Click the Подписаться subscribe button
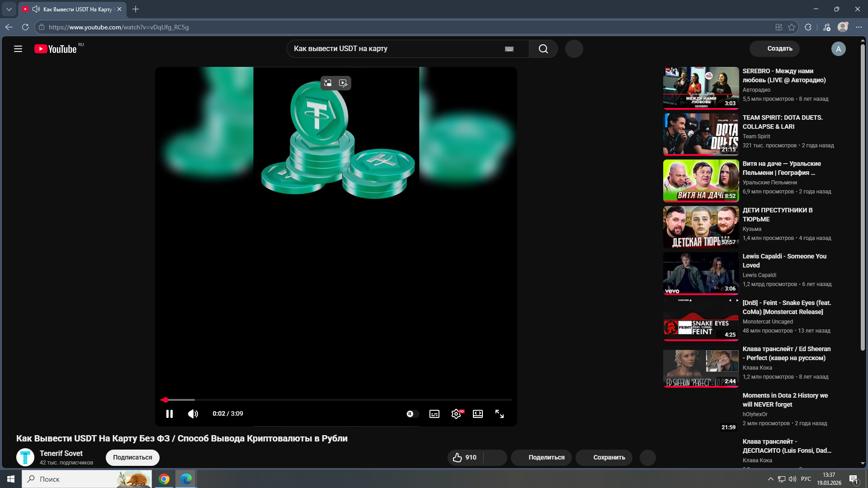Screen dimensions: 868x488 coord(132,457)
